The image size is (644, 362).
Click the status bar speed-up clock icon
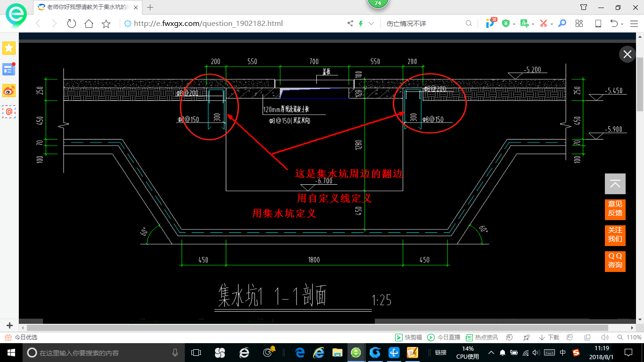(x=510, y=337)
